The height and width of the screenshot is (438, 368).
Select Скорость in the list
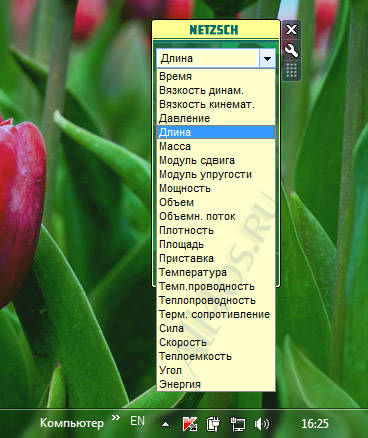(x=216, y=342)
